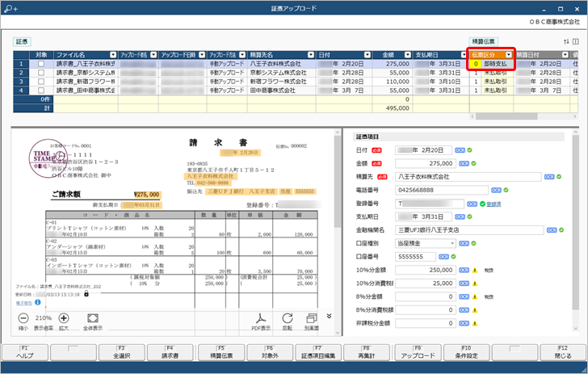Viewport: 588px width, 374px height.
Task: Click F3 全選択 function key
Action: point(121,353)
